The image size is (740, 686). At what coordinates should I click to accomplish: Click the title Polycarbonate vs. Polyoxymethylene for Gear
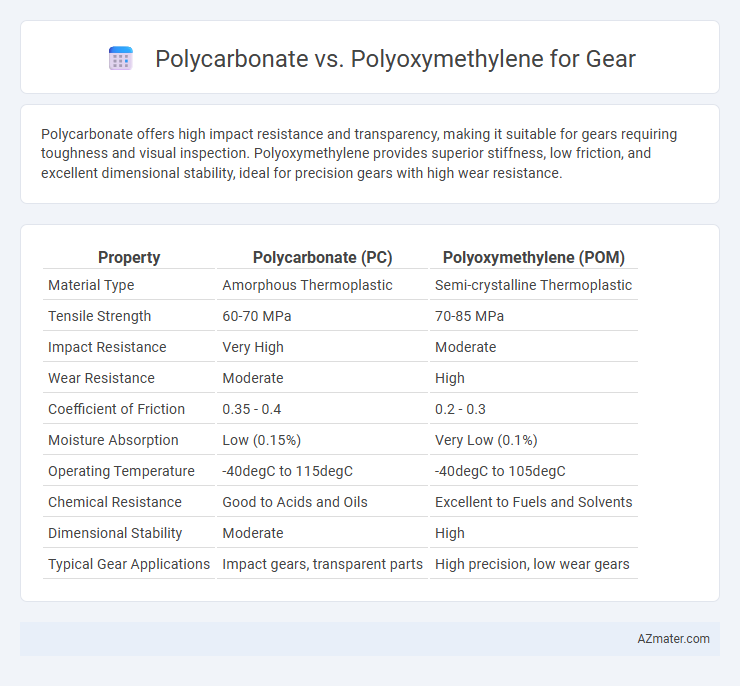(395, 59)
